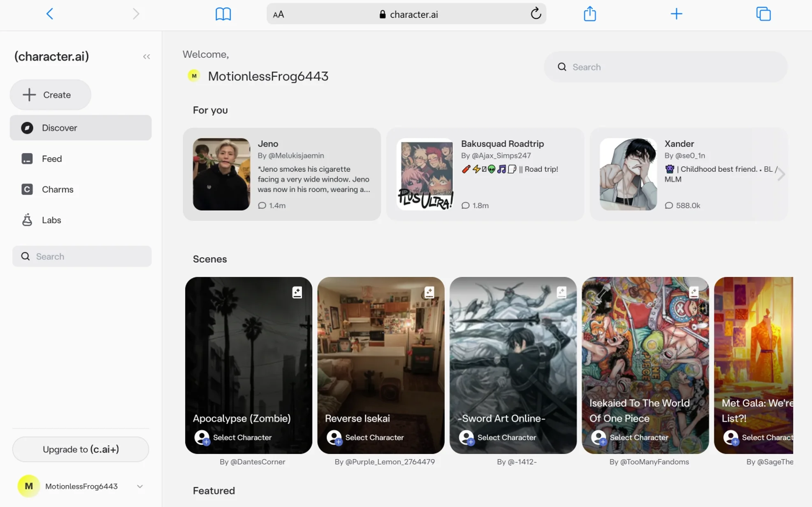Image resolution: width=812 pixels, height=507 pixels.
Task: Click the Labs flask icon
Action: (27, 220)
